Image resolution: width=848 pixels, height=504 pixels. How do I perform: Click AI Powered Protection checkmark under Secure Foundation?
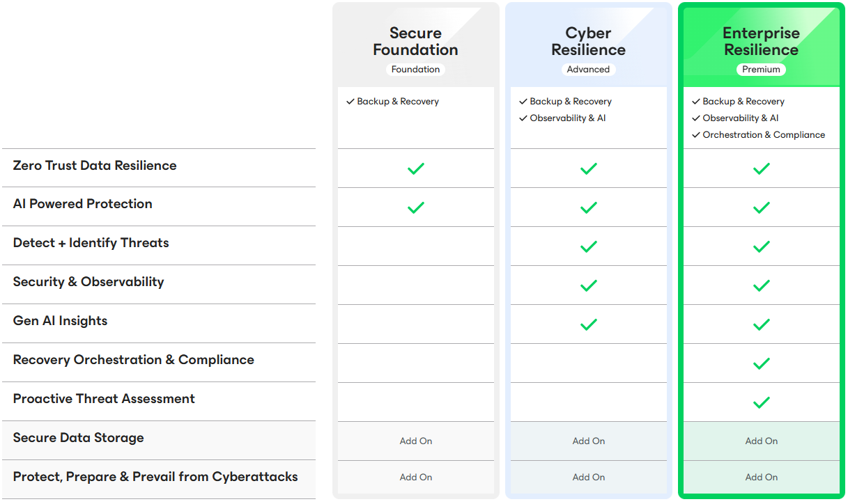[416, 207]
